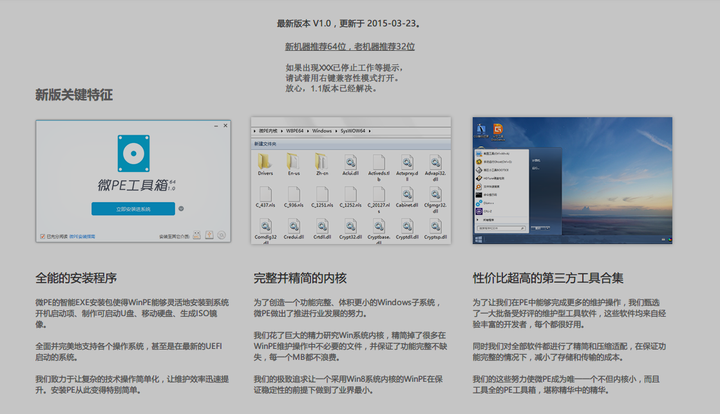
Task: Expand the arrow between Windows and SysWOW64
Action: 336,131
